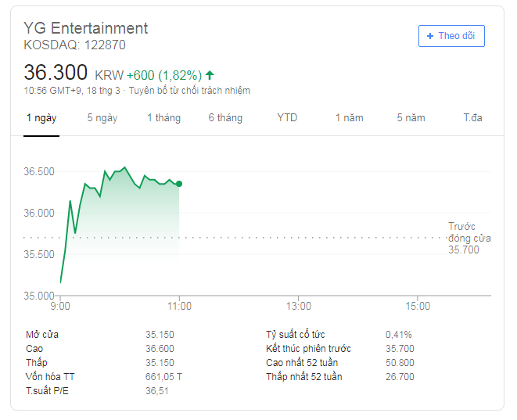Show the 6 tháng chart range
The image size is (517, 420).
tap(225, 118)
